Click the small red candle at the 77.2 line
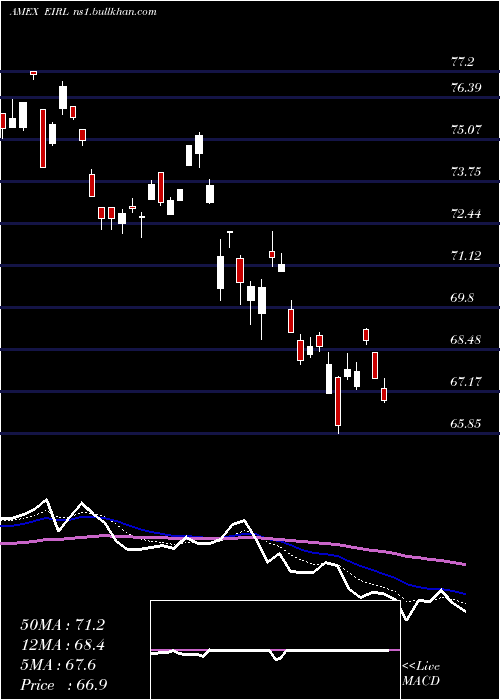 click(x=33, y=73)
